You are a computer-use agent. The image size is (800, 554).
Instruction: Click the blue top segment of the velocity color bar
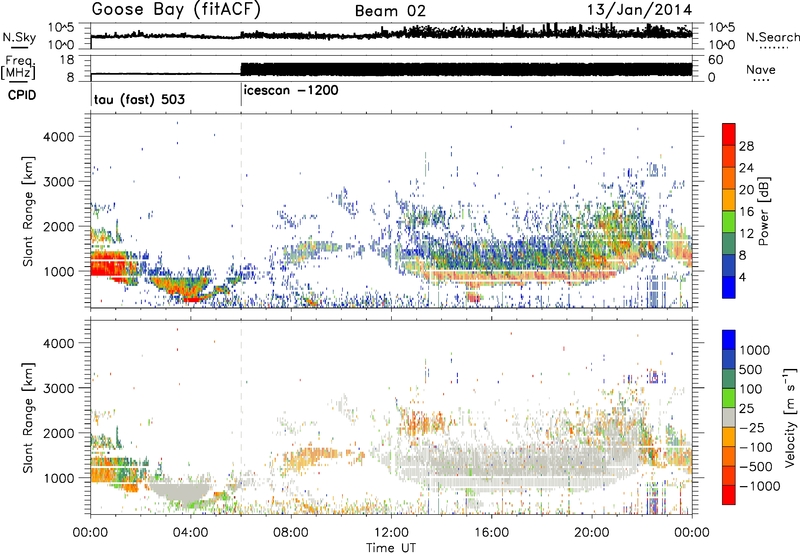pos(729,340)
